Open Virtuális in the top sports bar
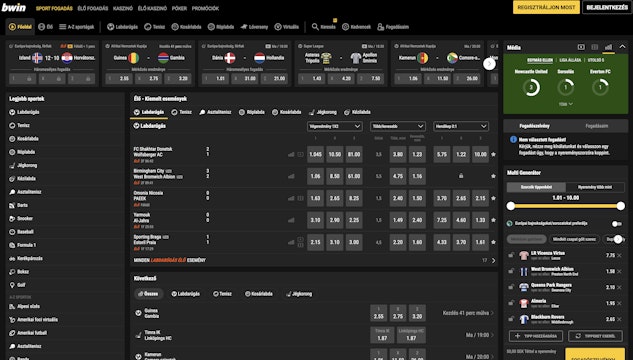This screenshot has height=360, width=633. click(x=287, y=27)
